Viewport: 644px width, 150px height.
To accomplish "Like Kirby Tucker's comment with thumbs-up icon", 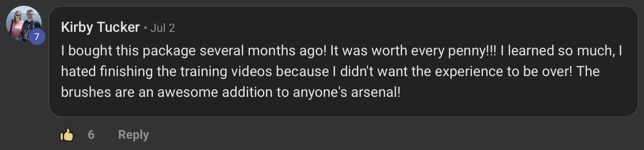I will click(x=67, y=135).
